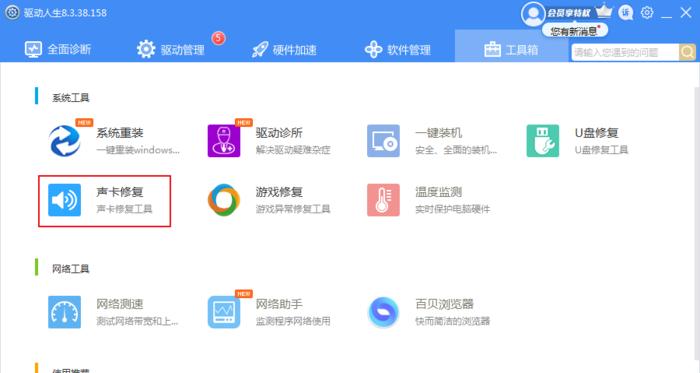Viewport: 700px width, 373px height.
Task: Click the 游戏异常修复工具 description
Action: point(293,209)
